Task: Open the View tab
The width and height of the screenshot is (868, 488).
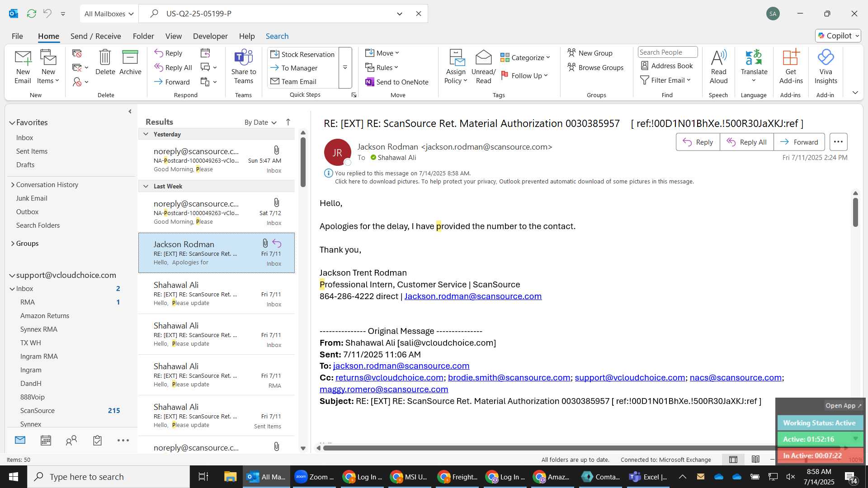Action: (173, 36)
